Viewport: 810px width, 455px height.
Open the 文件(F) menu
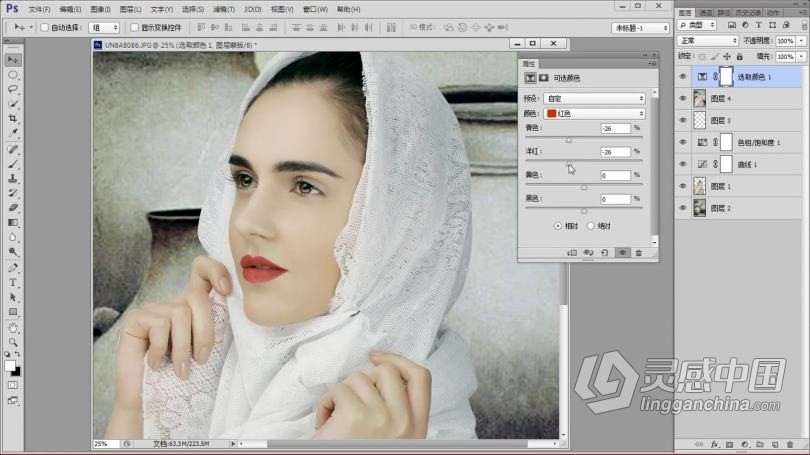coord(39,9)
